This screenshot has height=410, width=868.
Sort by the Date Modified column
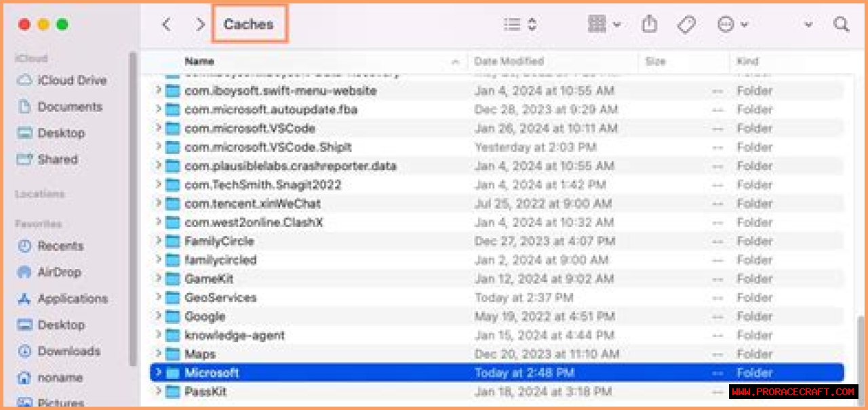tap(509, 62)
